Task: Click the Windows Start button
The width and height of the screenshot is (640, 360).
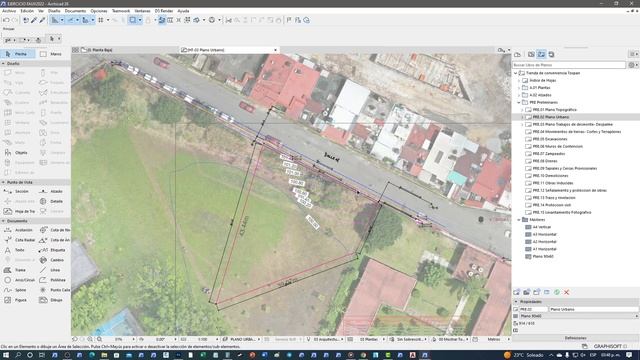Action: coord(5,355)
